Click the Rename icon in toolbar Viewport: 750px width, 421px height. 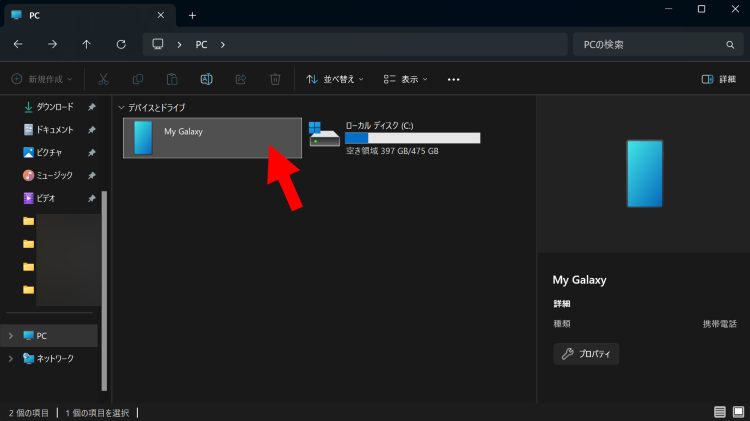207,79
